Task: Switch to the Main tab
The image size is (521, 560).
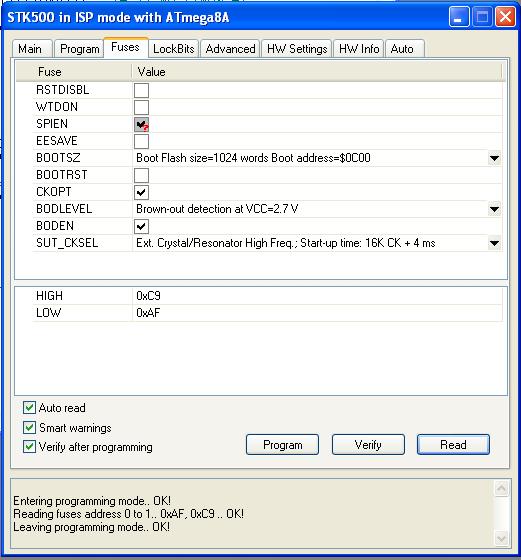Action: [x=31, y=49]
